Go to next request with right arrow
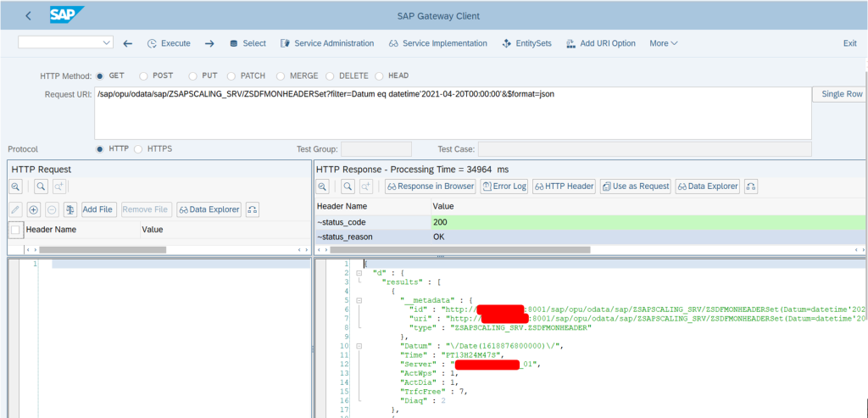The width and height of the screenshot is (868, 418). [209, 43]
